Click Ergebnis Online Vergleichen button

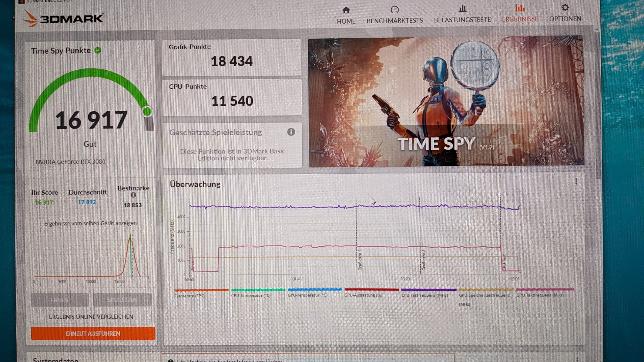click(91, 317)
